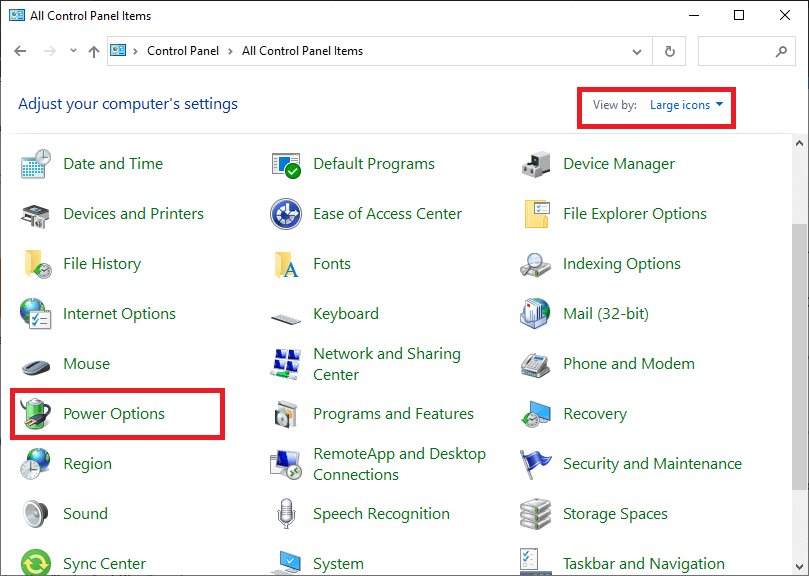
Task: Select the Control Panel breadcrumb link
Action: [183, 50]
